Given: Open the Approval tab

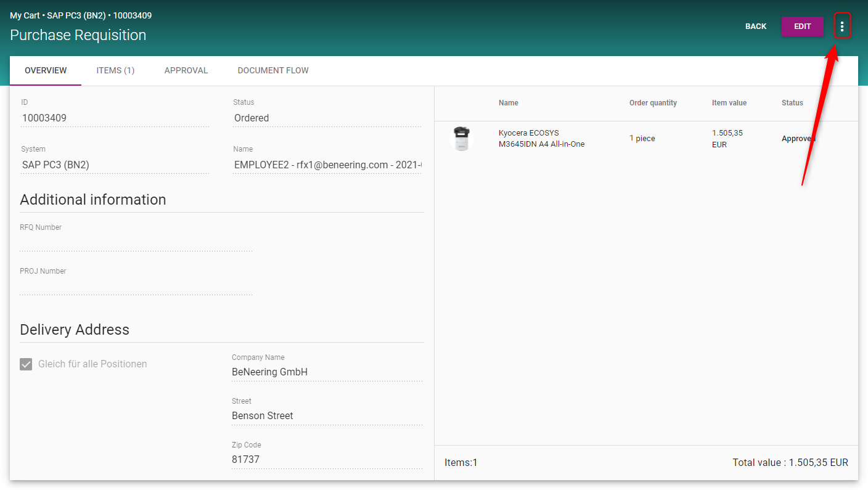Looking at the screenshot, I should coord(186,70).
